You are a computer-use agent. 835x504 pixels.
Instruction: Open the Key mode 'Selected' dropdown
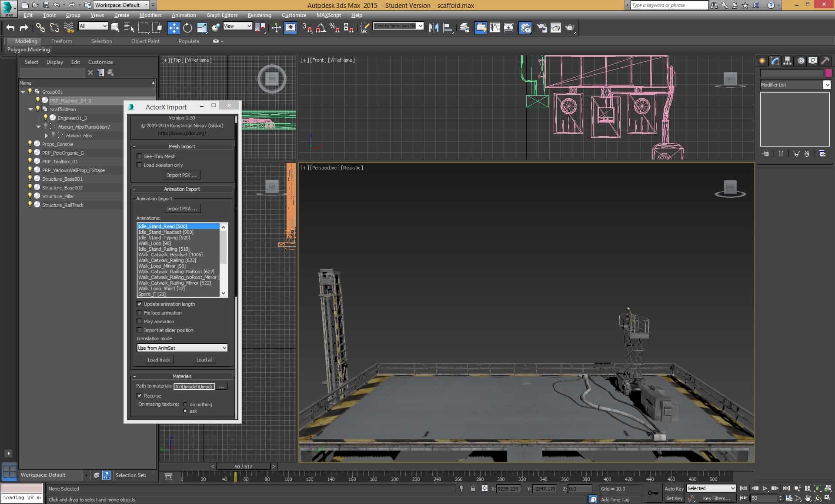(711, 488)
